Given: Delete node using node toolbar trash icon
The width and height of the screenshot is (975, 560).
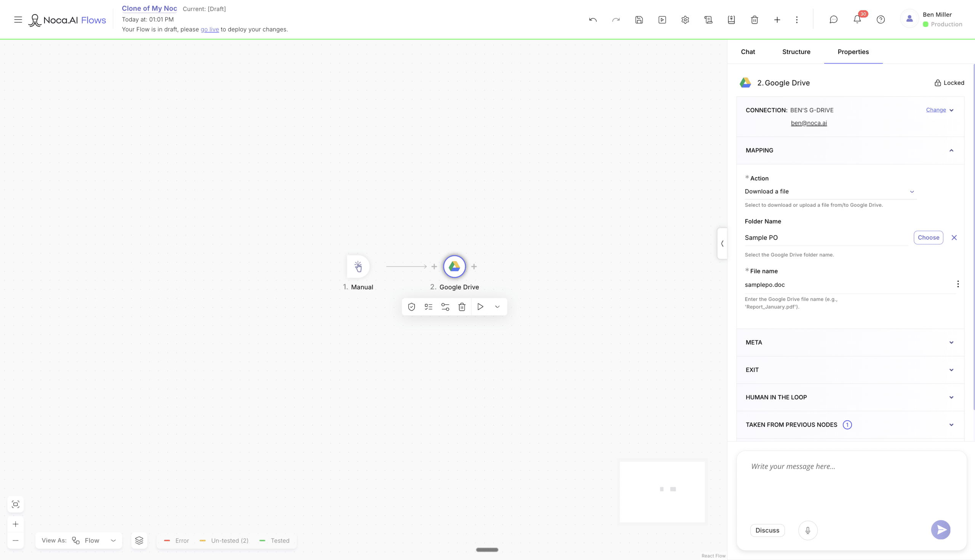Looking at the screenshot, I should [x=462, y=306].
